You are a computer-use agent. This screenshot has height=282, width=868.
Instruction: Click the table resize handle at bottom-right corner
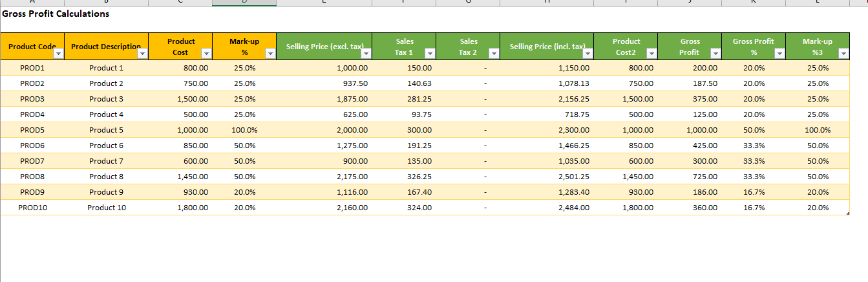(x=848, y=213)
